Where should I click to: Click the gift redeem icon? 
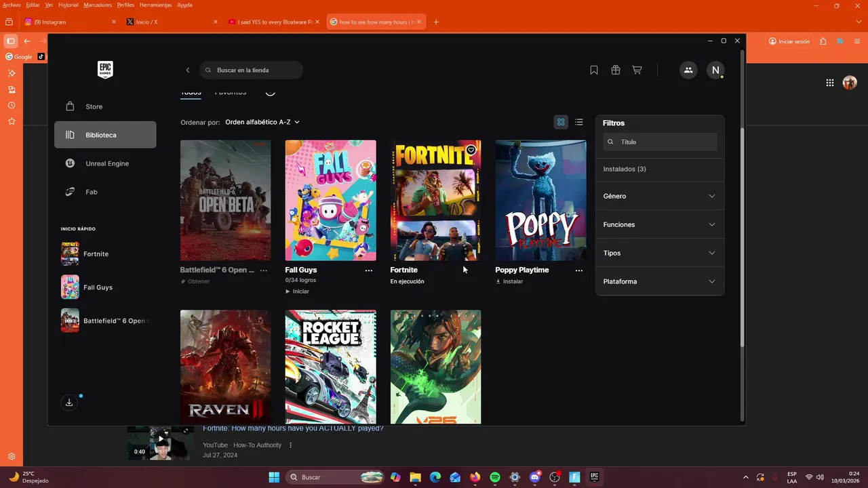616,70
